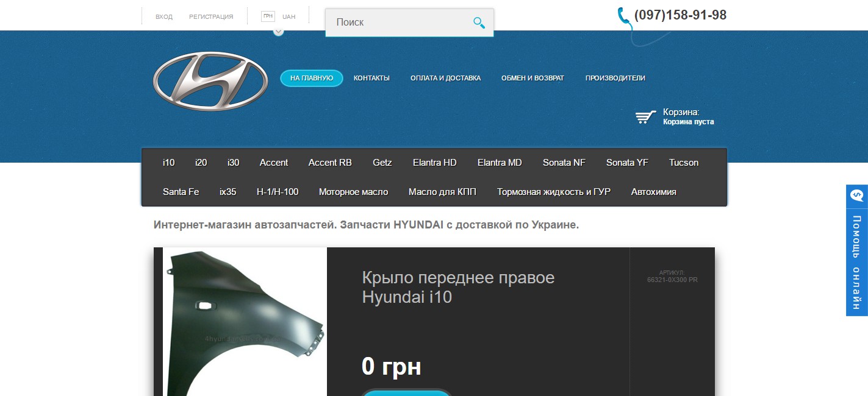Open the Accent category
The height and width of the screenshot is (396, 868).
tap(274, 163)
